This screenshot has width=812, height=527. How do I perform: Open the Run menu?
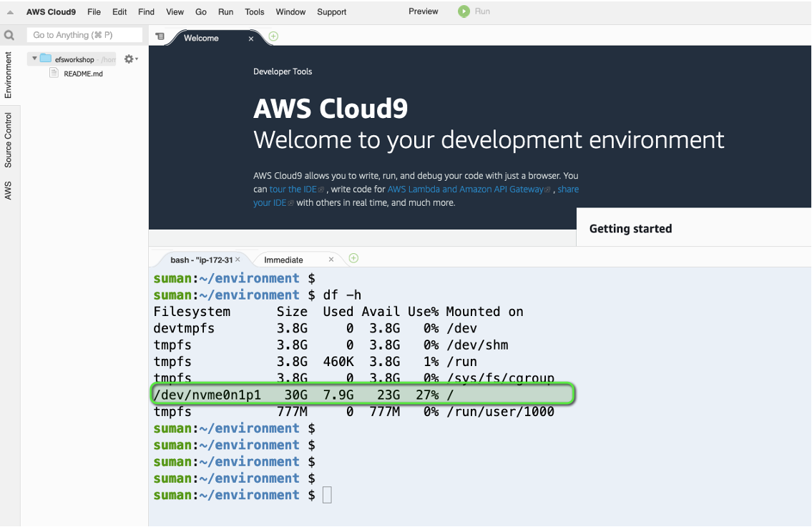226,12
